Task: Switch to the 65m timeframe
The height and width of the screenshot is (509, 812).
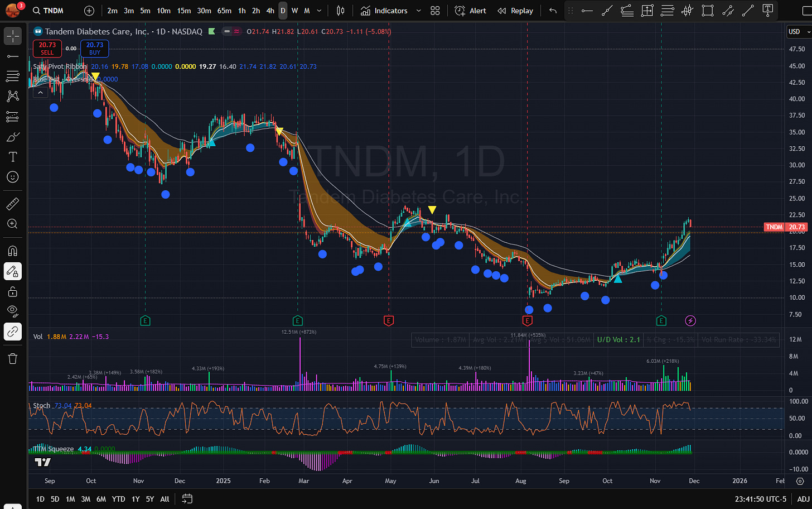Action: [224, 11]
